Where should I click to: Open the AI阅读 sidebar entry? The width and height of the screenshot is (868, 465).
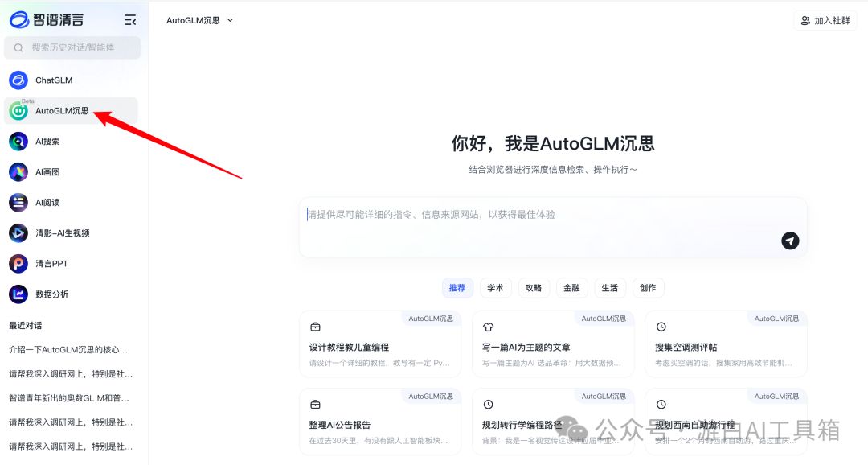coord(71,202)
